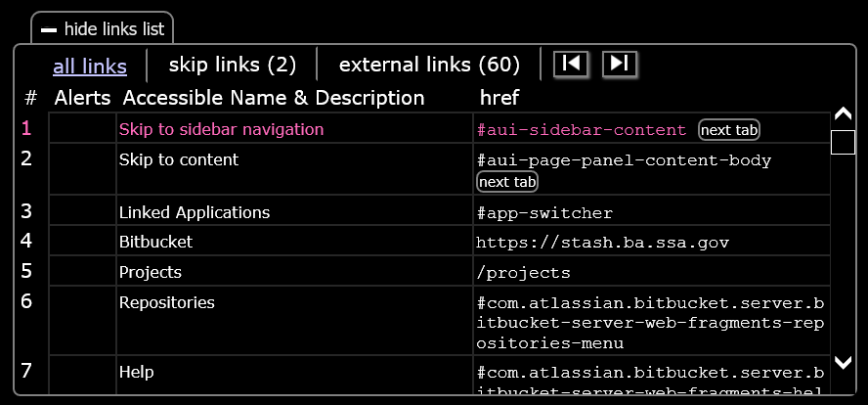Go to first link button
Viewport: 868px width, 405px height.
pos(571,64)
